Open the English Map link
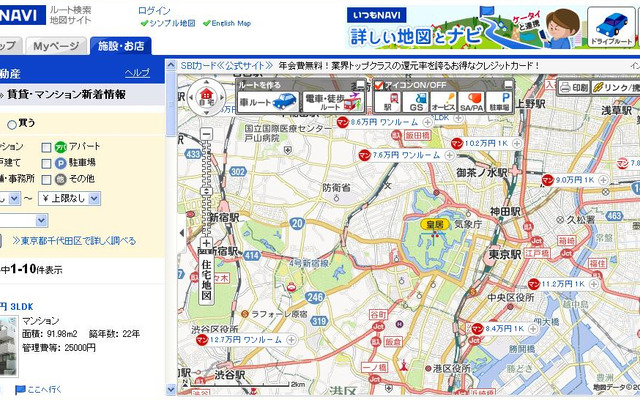 click(x=231, y=23)
